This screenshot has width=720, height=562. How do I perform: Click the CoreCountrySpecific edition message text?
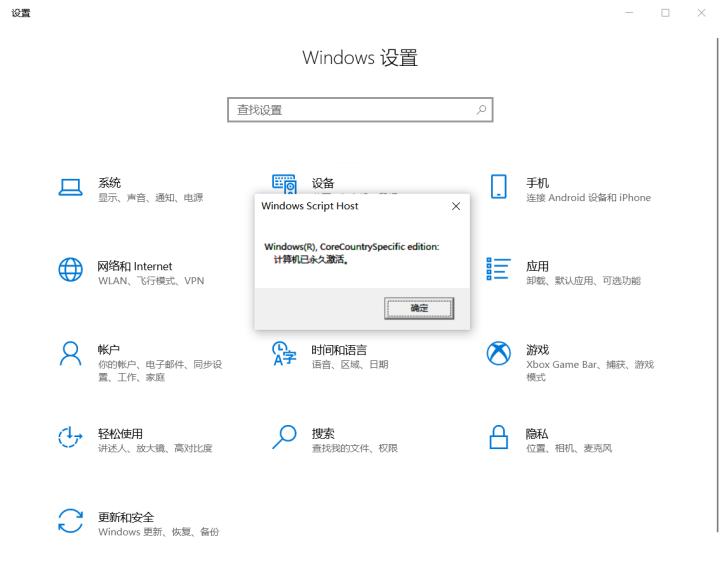(x=352, y=247)
